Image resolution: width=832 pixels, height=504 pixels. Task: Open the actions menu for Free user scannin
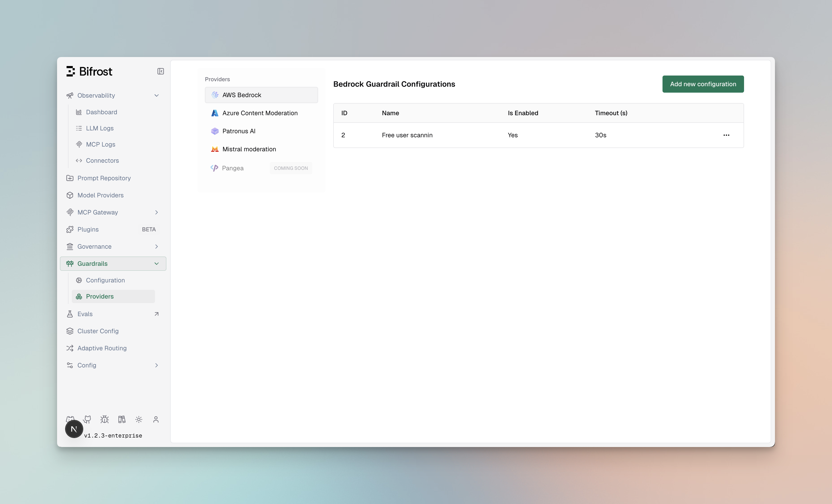pyautogui.click(x=727, y=135)
